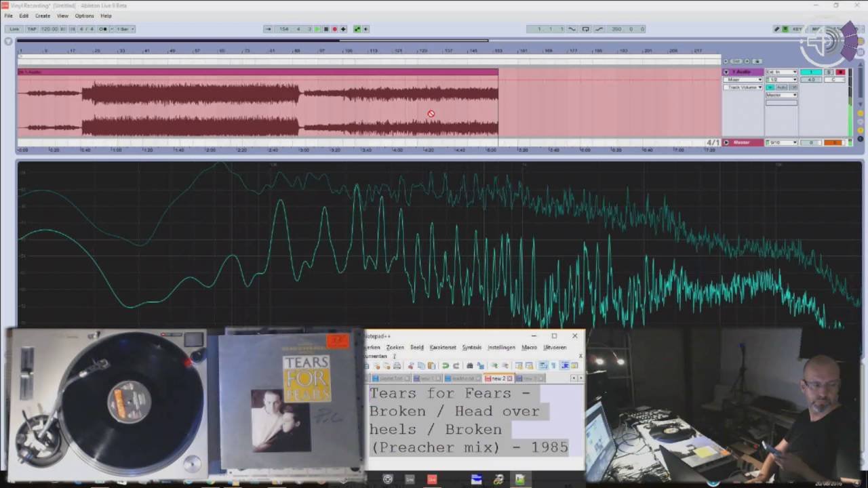The height and width of the screenshot is (488, 868).
Task: Click the tempo nudge down button
Action: click(x=63, y=29)
